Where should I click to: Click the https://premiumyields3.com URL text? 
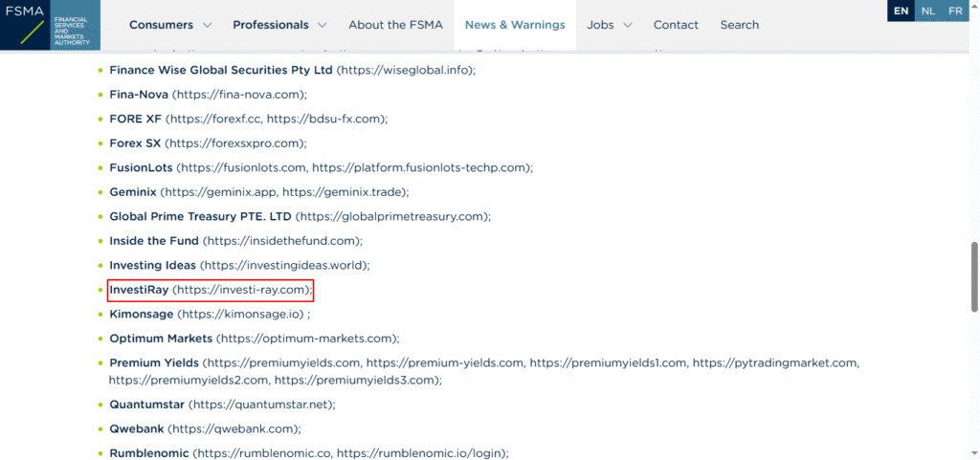click(x=354, y=380)
